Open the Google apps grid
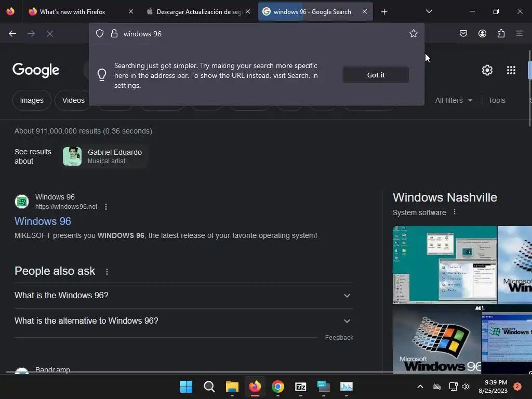This screenshot has width=532, height=399. pos(511,70)
